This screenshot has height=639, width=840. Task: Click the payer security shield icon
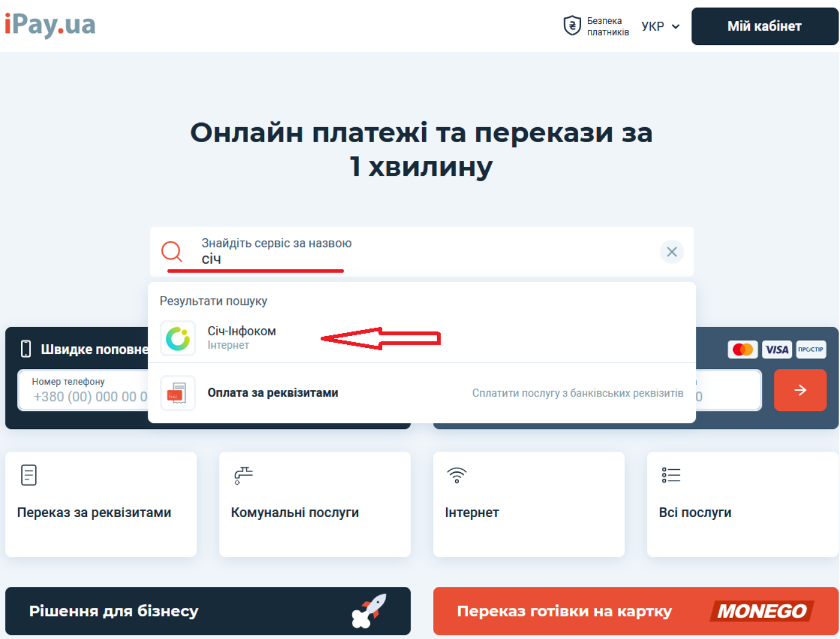572,26
